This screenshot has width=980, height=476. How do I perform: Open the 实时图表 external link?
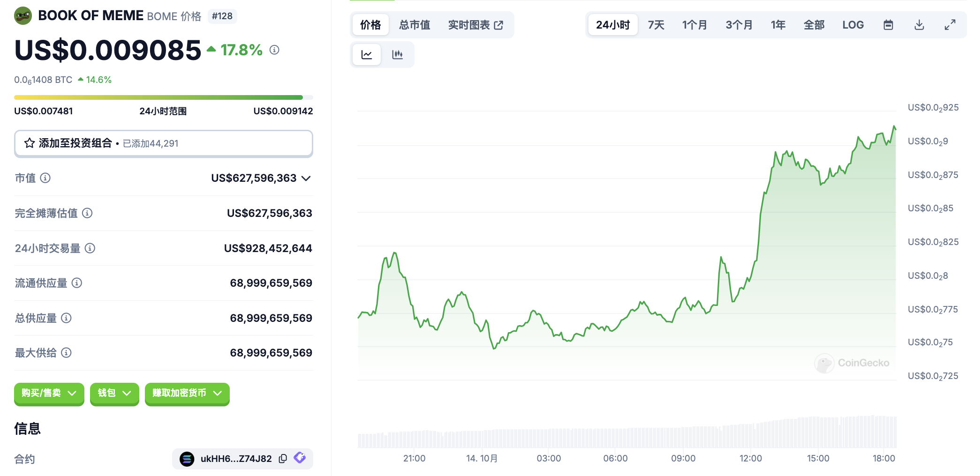(475, 25)
